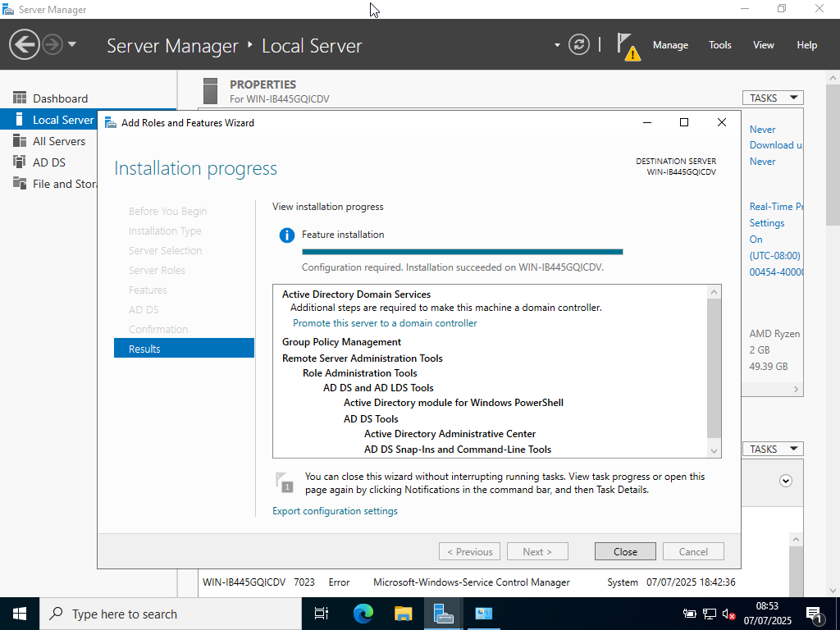Select the Confirmation wizard step
This screenshot has width=840, height=630.
coord(158,329)
